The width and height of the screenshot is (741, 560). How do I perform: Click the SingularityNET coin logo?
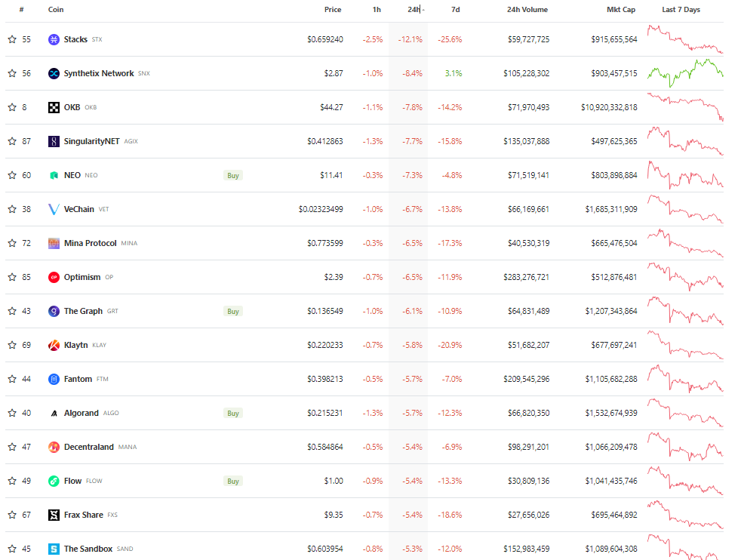click(x=54, y=141)
